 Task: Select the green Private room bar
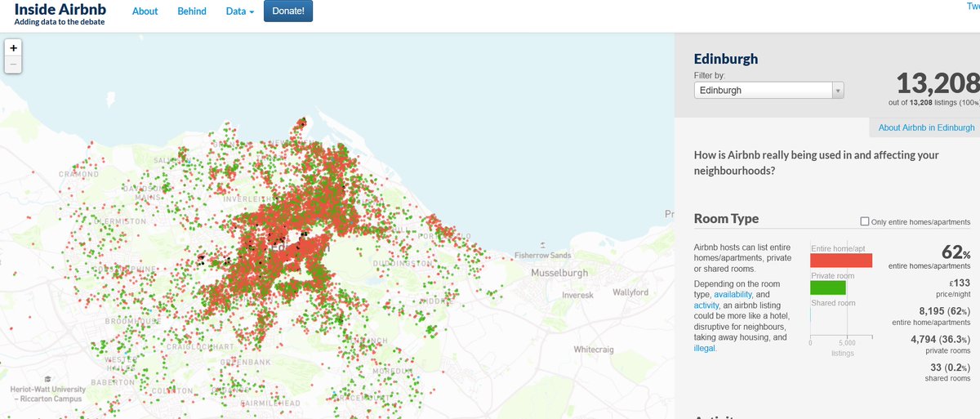click(x=828, y=288)
